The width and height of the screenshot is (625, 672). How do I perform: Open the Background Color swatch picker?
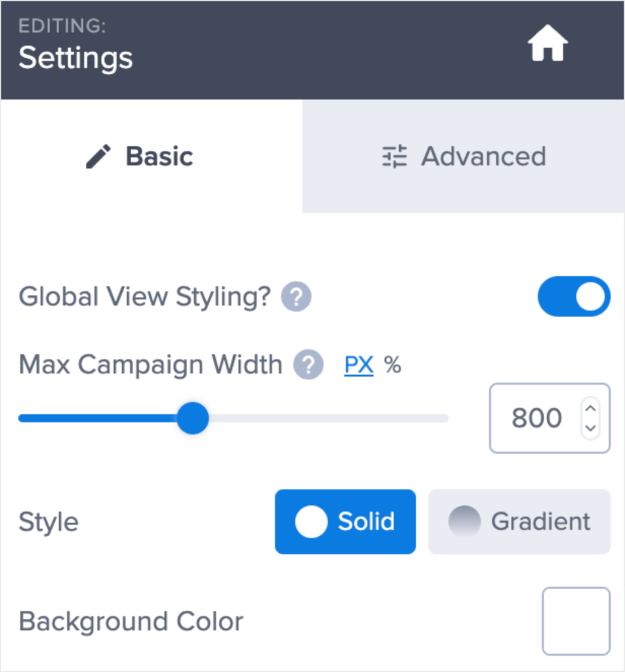tap(575, 620)
